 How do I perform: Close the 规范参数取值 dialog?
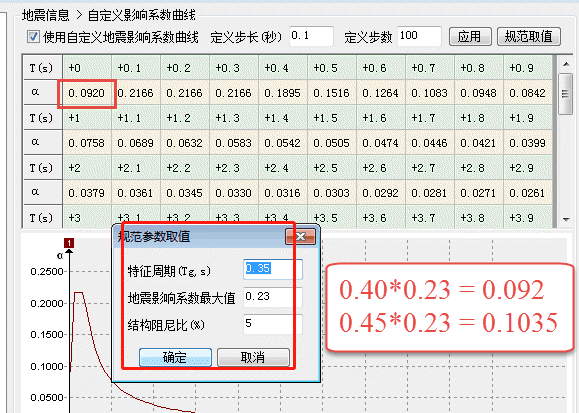click(x=300, y=236)
